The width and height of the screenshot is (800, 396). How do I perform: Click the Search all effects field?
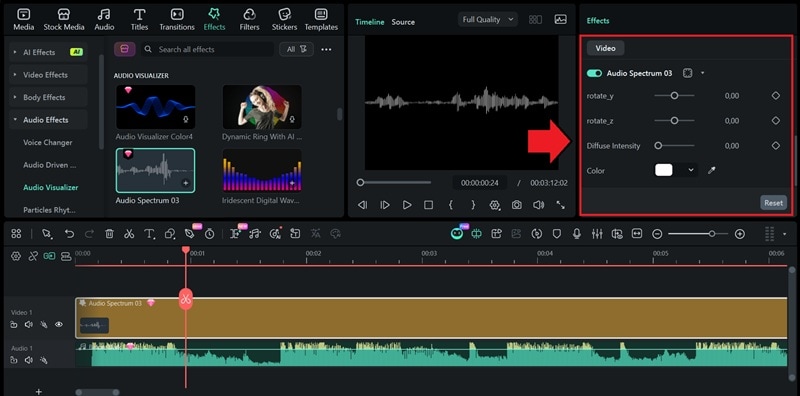click(207, 50)
